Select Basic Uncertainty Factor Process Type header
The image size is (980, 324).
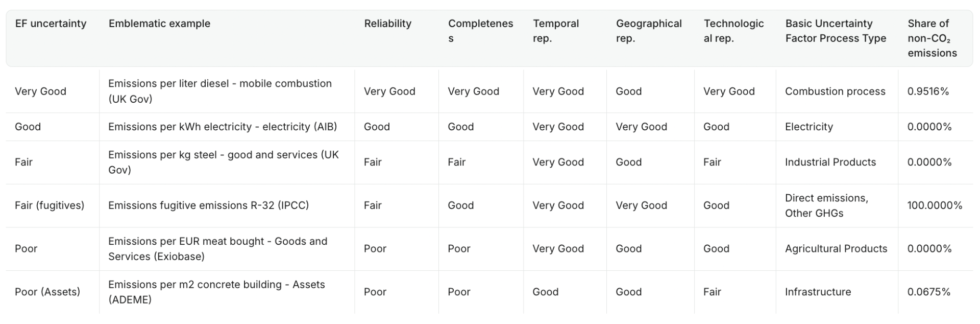pyautogui.click(x=836, y=31)
